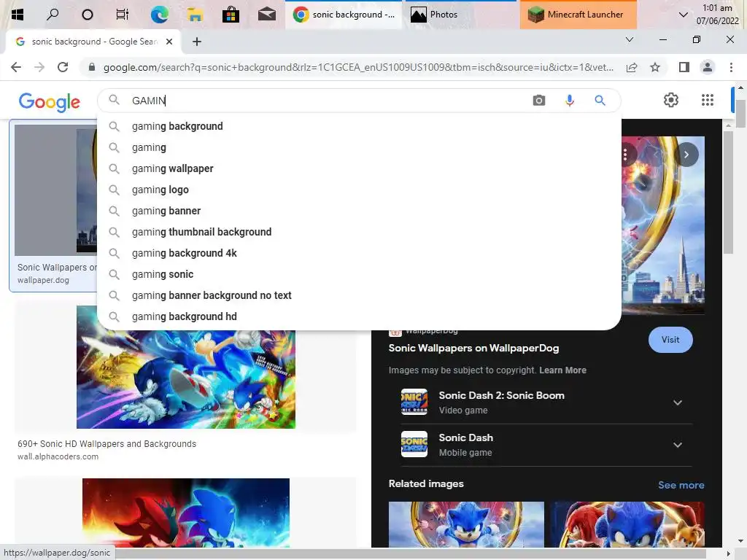Open Google apps grid
The height and width of the screenshot is (560, 747).
(708, 100)
